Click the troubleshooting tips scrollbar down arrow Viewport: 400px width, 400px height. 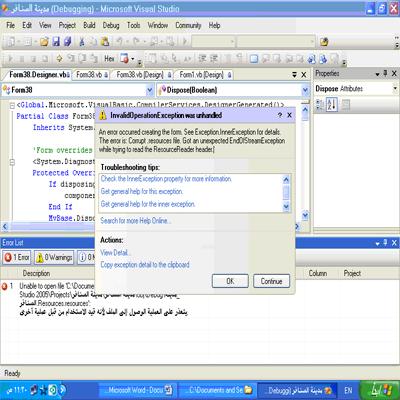pos(286,207)
